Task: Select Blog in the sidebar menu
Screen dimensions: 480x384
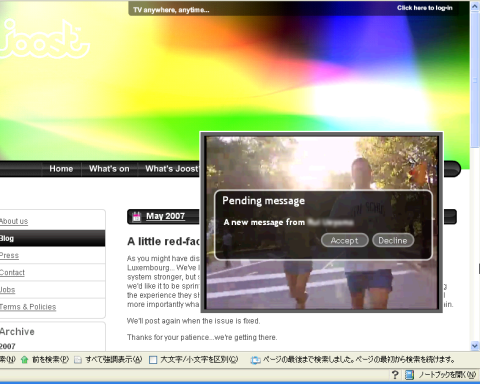Action: (x=52, y=238)
